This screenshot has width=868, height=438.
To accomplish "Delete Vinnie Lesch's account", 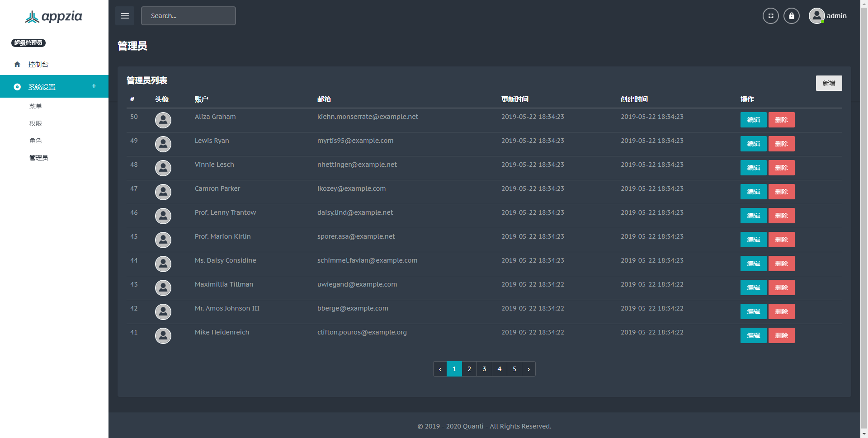I will [x=782, y=168].
